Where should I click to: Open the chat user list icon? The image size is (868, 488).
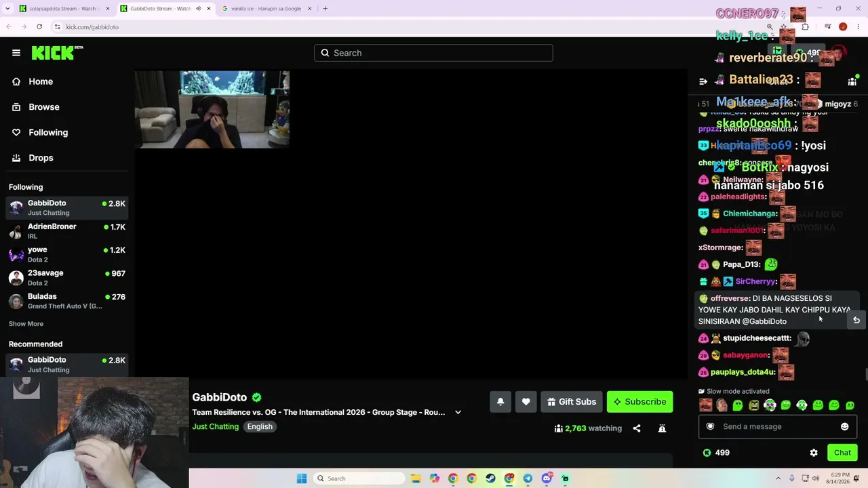coord(852,81)
